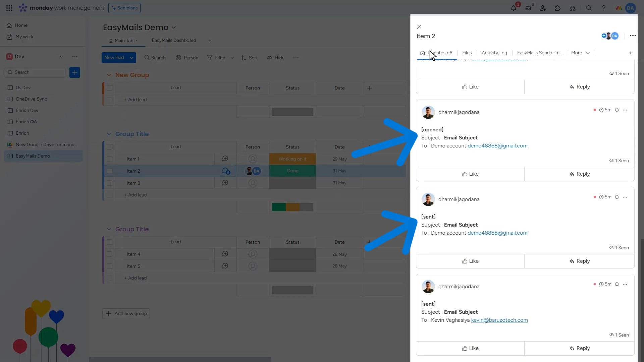Click the help question mark icon
This screenshot has width=644, height=362.
pyautogui.click(x=604, y=7)
